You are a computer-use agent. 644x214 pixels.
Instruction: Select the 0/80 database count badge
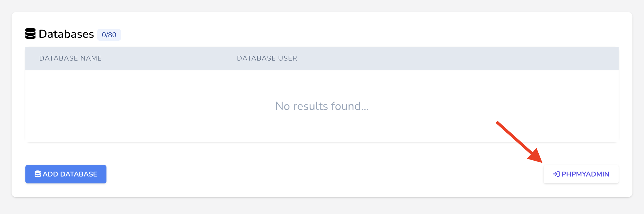(109, 35)
